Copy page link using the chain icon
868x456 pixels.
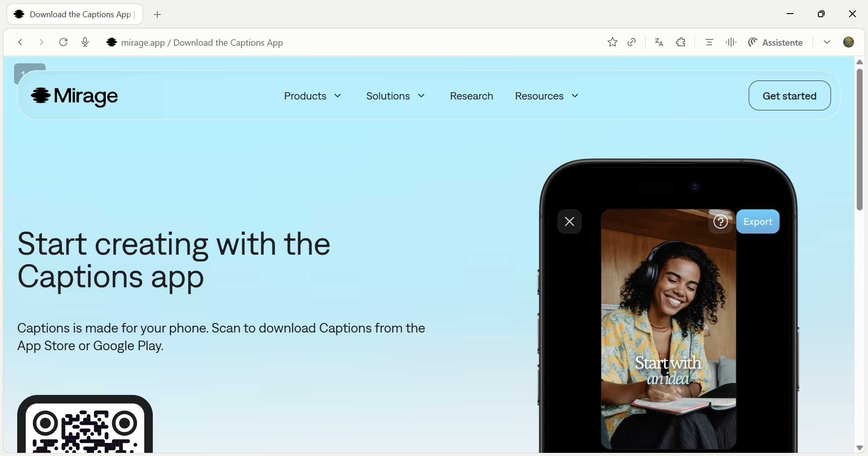point(632,43)
